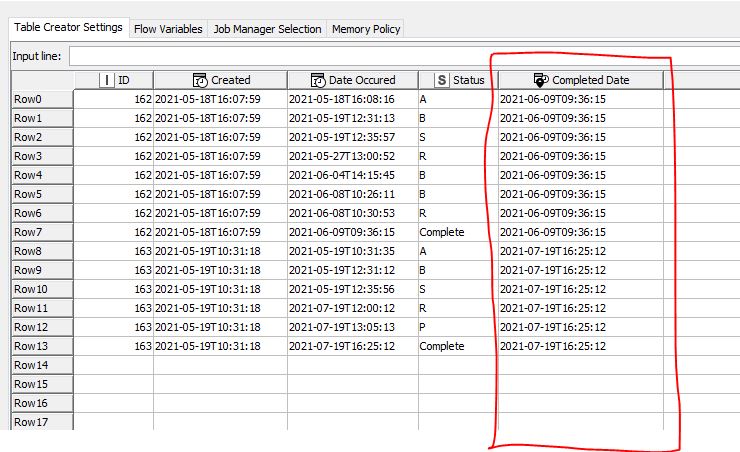This screenshot has width=740, height=452.
Task: Select row header Row4
Action: tap(42, 175)
